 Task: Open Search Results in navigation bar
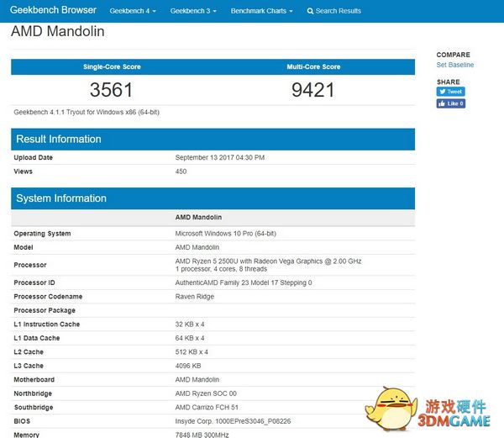pos(334,11)
